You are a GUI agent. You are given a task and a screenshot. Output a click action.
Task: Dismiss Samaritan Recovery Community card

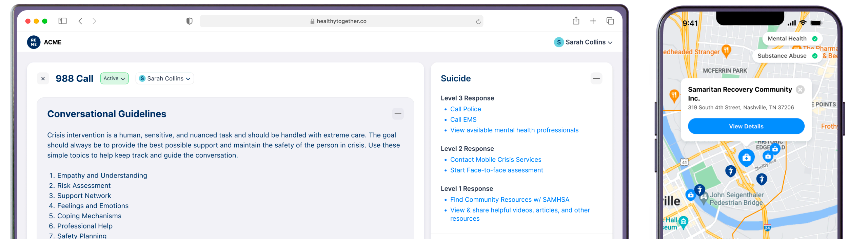click(800, 90)
